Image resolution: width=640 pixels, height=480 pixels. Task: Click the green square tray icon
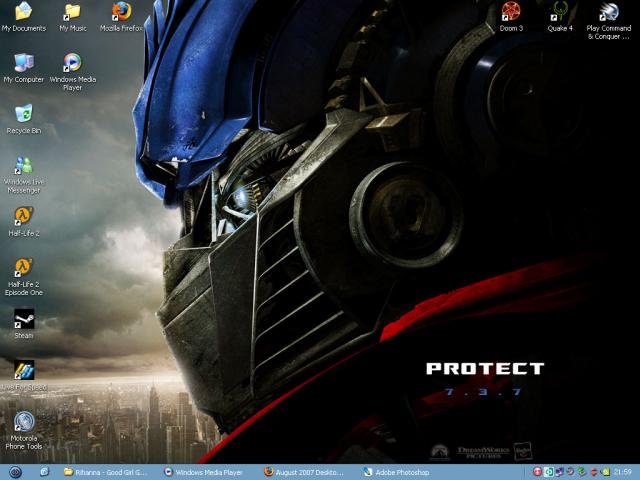[549, 472]
